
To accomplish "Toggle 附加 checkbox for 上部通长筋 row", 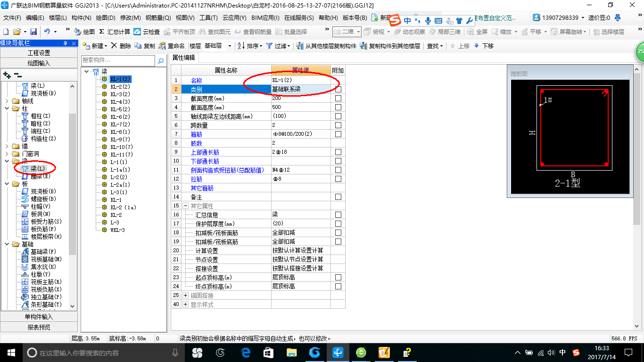I will click(x=338, y=152).
